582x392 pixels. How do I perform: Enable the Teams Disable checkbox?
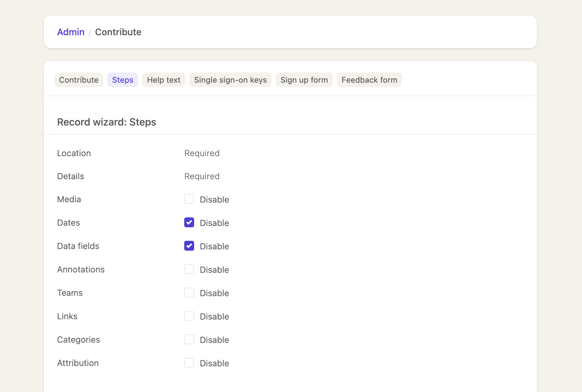click(x=189, y=293)
